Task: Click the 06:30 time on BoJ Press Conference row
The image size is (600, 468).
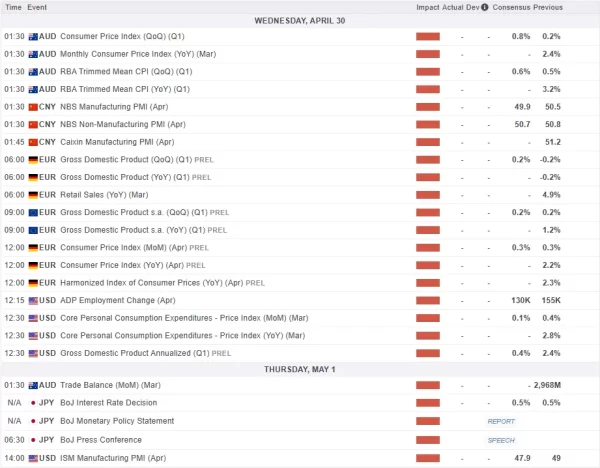Action: tap(14, 440)
